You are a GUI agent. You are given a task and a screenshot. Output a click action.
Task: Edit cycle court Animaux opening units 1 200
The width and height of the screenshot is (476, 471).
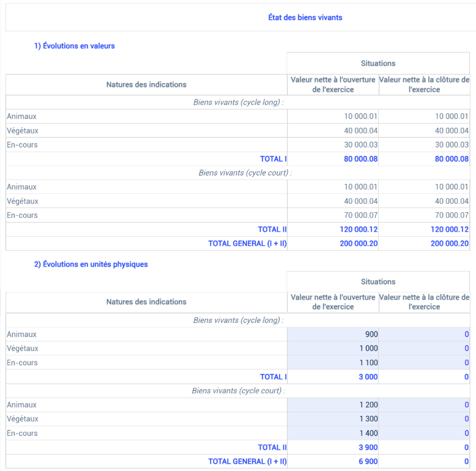pyautogui.click(x=333, y=404)
